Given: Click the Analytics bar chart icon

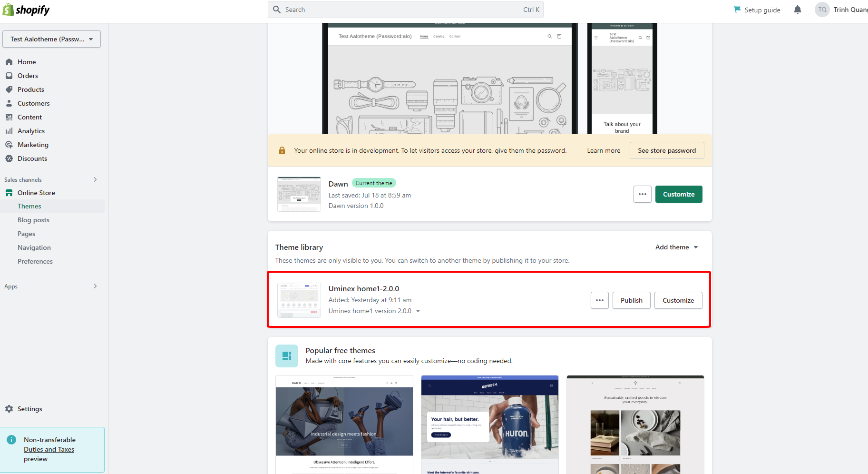Looking at the screenshot, I should click(x=9, y=131).
